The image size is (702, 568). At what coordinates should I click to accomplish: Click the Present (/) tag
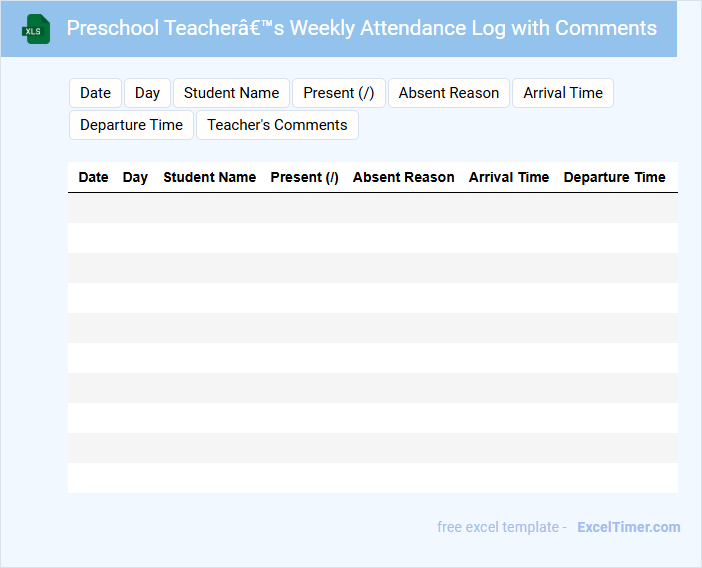tap(338, 93)
